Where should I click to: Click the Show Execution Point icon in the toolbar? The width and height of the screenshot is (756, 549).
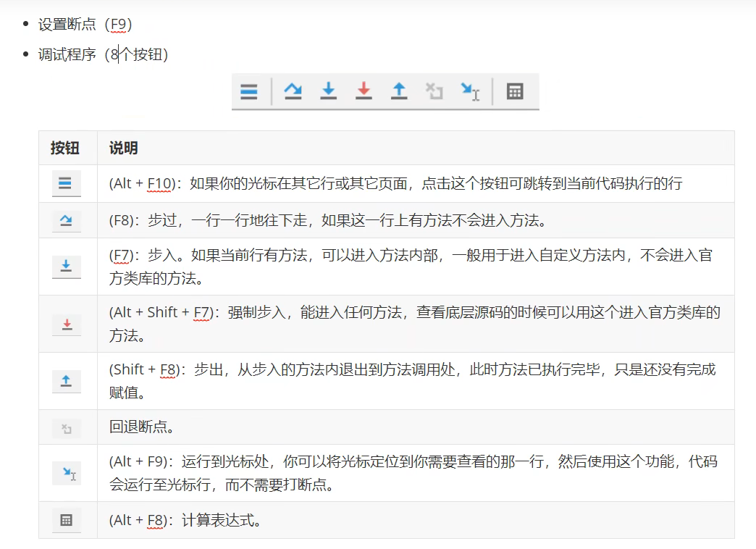[249, 91]
